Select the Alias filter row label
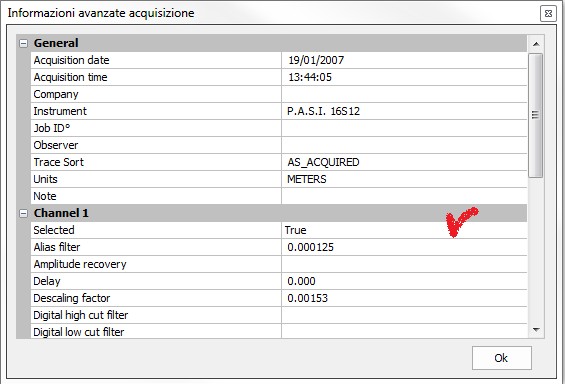Screen dimensions: 565x384 tap(57, 247)
